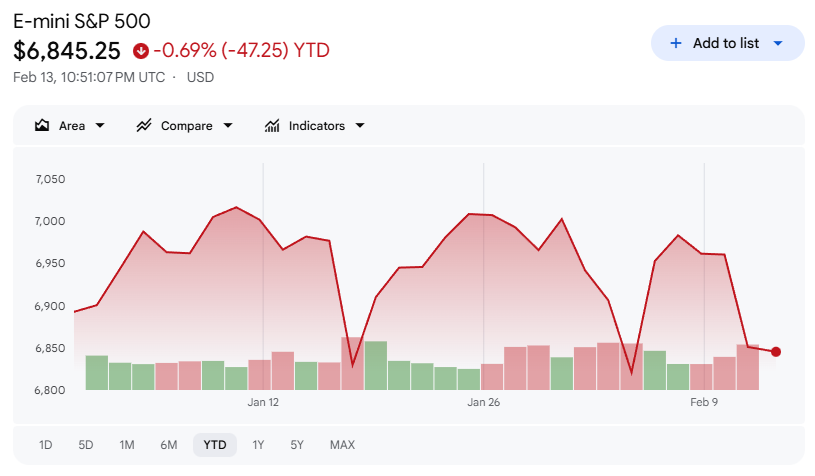Click the Jan 12 date label

tap(263, 402)
